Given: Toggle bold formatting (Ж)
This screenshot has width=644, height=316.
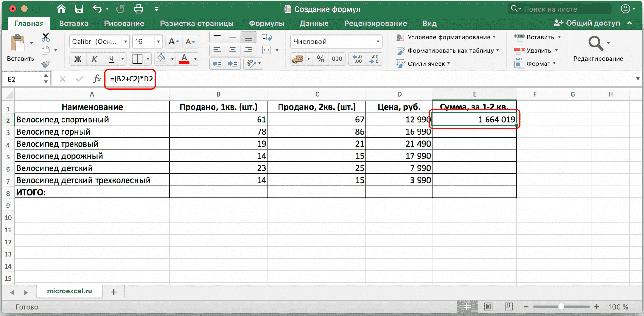Looking at the screenshot, I should coord(78,59).
